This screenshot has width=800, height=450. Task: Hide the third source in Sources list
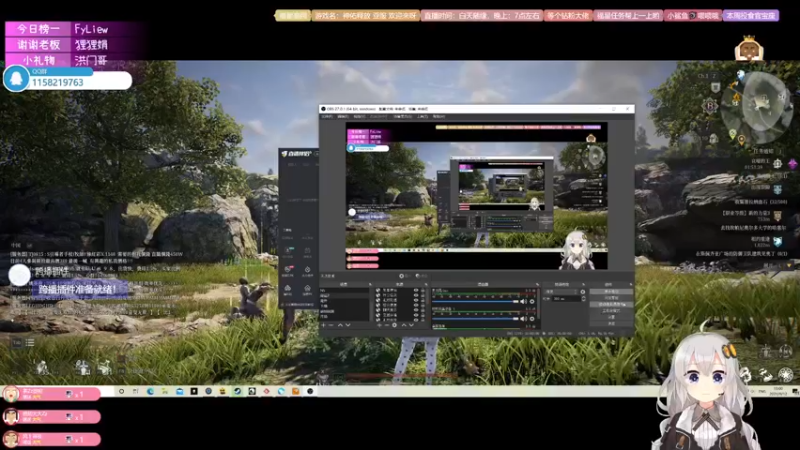(416, 300)
